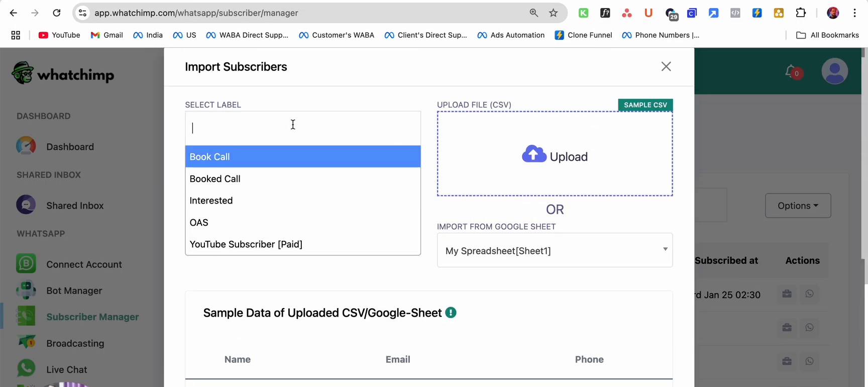Choose YouTube Subscriber [Paid] label
The width and height of the screenshot is (868, 387).
pos(303,244)
